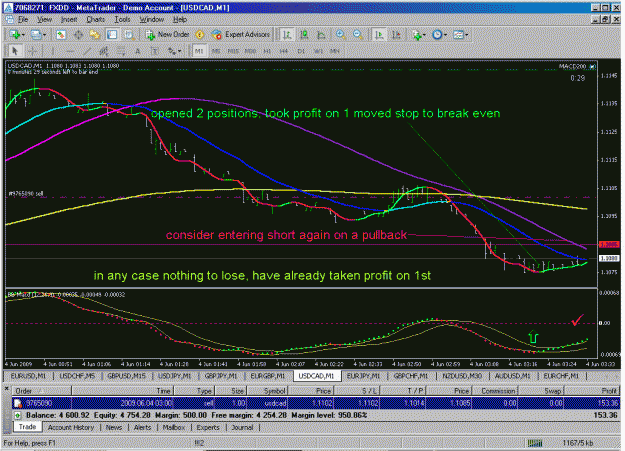Click the yellow diamond MetaEditor icon
Image resolution: width=625 pixels, height=451 pixels.
[200, 35]
